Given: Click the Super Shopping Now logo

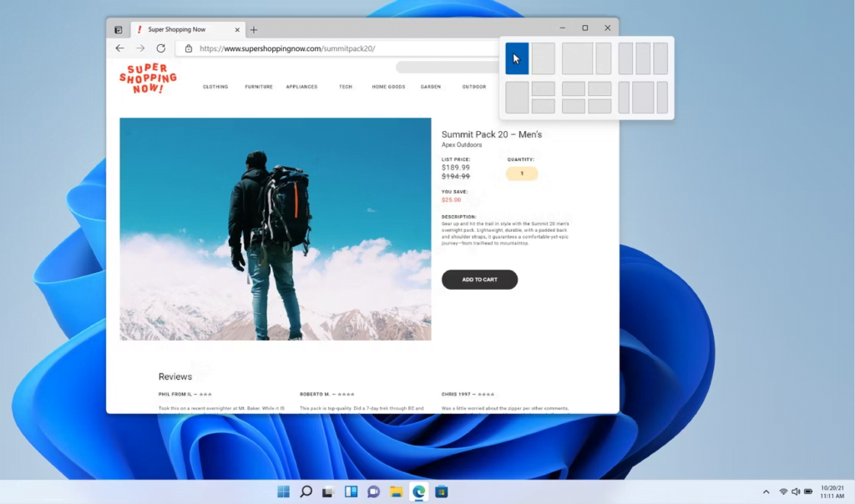Looking at the screenshot, I should (148, 79).
